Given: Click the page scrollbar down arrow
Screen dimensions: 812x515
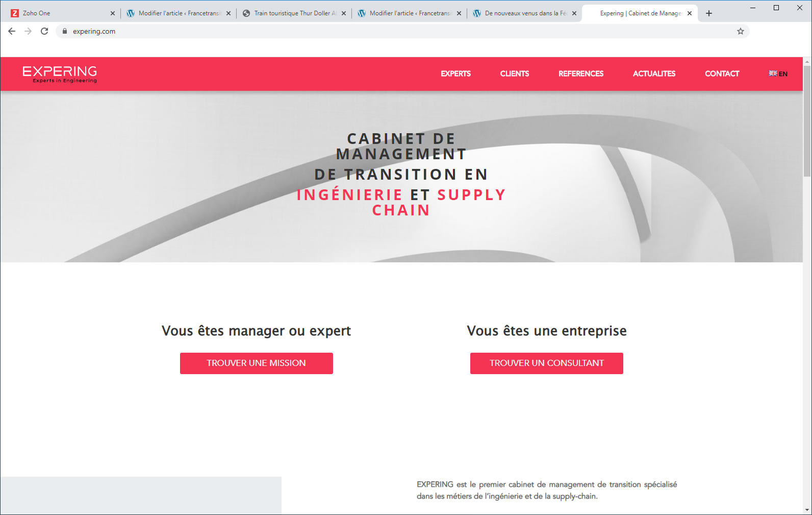Looking at the screenshot, I should (x=807, y=509).
